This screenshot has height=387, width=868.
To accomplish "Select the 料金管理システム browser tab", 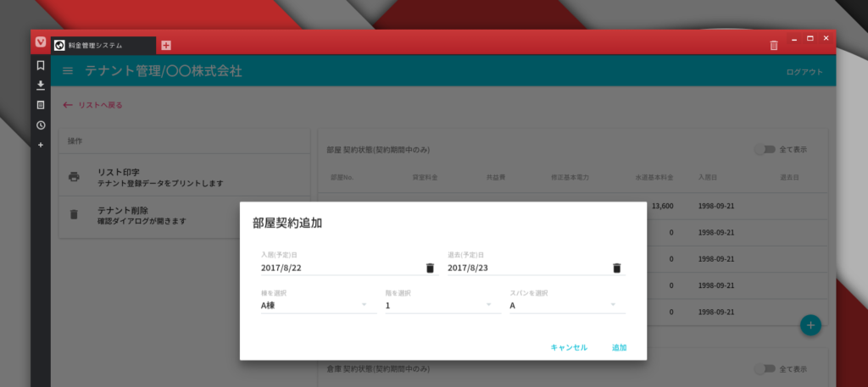I will click(x=103, y=46).
